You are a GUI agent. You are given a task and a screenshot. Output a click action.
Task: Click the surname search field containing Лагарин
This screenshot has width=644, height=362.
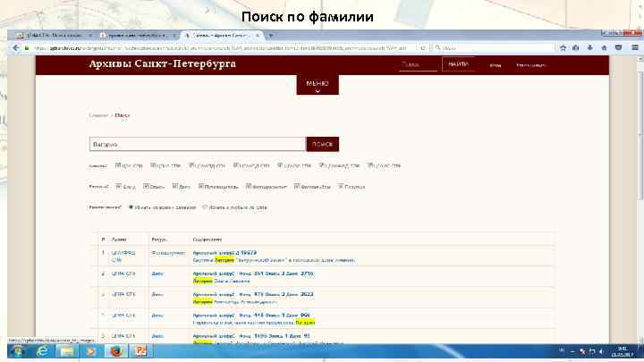198,145
